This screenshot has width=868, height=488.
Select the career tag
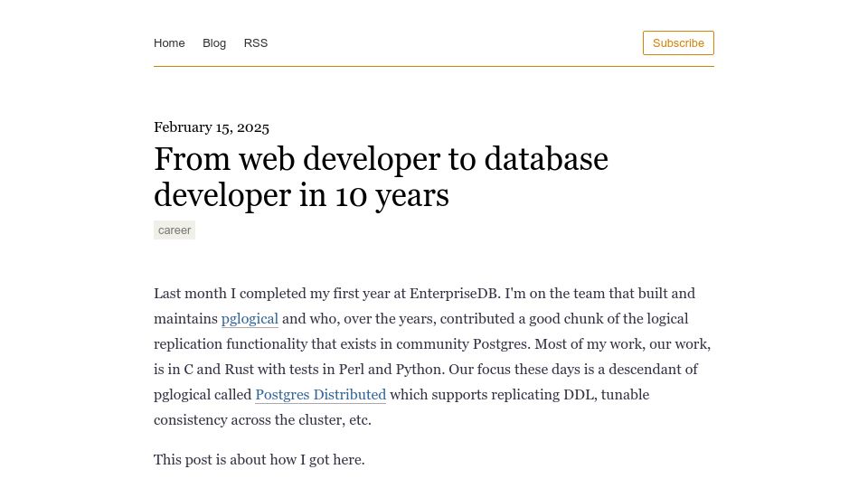click(x=175, y=230)
